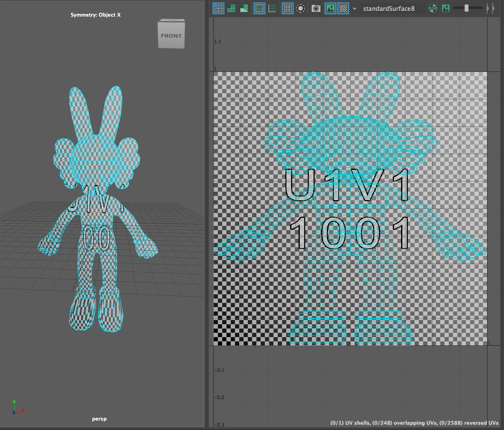Open the texture dropdown arrow
504x430 pixels.
(x=355, y=9)
